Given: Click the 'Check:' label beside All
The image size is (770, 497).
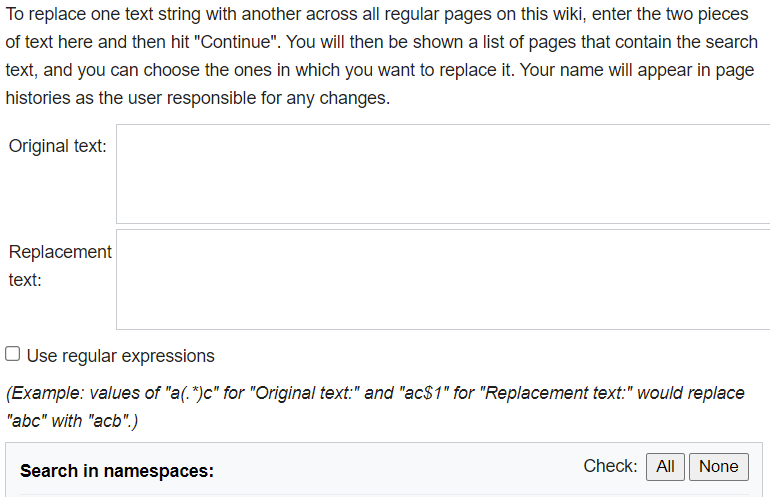Looking at the screenshot, I should (x=610, y=466).
